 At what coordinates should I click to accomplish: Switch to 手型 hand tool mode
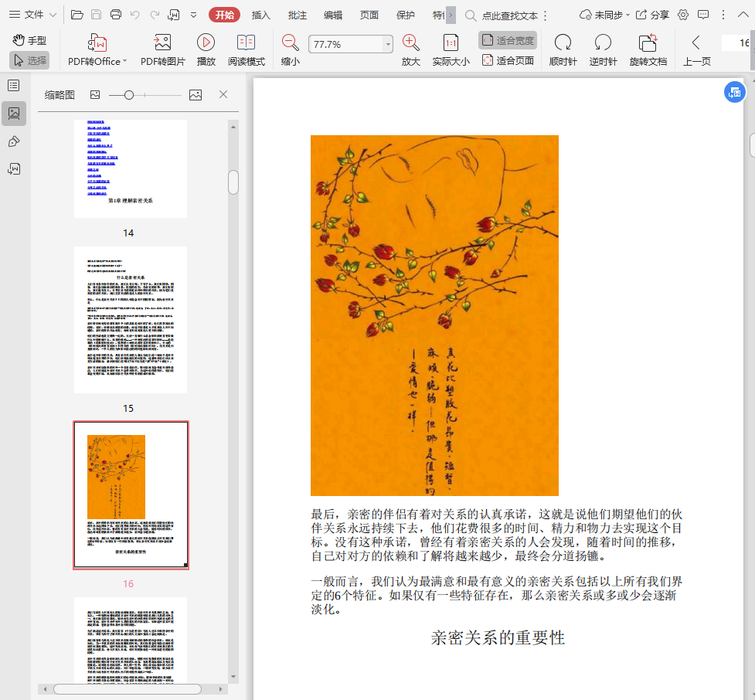pos(29,40)
